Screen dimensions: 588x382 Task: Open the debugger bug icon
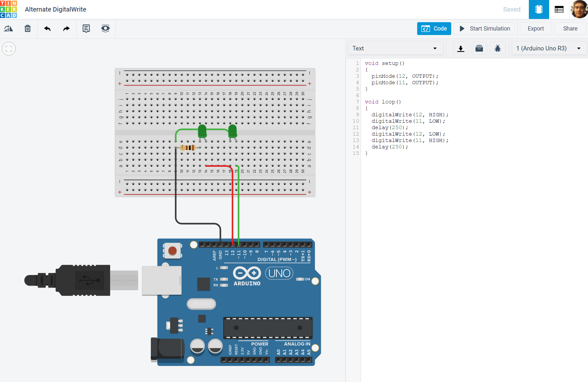(x=497, y=49)
